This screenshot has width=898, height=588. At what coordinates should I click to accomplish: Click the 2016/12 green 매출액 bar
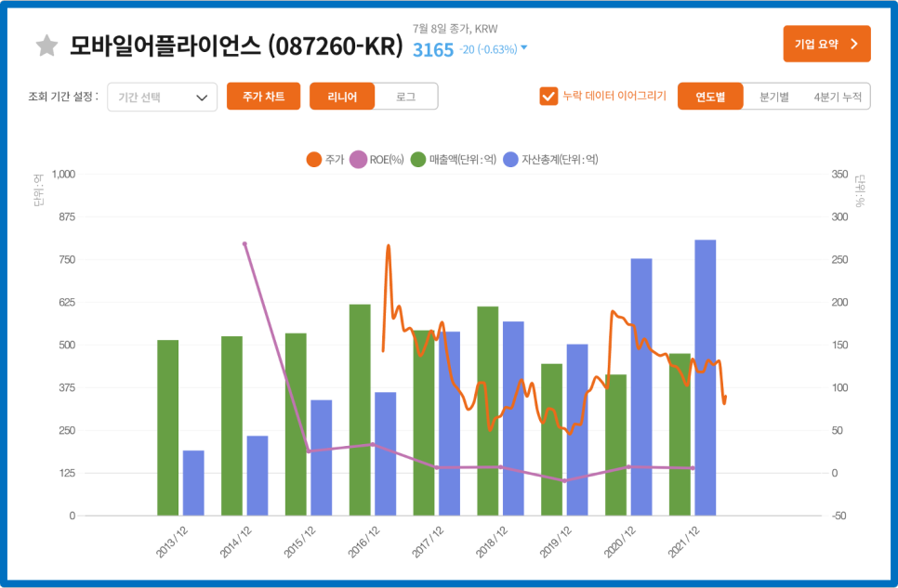click(360, 410)
